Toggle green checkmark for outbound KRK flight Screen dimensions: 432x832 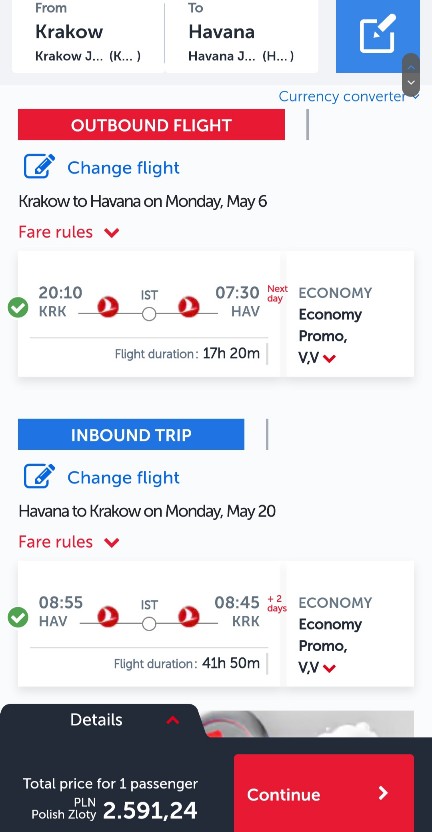18,308
